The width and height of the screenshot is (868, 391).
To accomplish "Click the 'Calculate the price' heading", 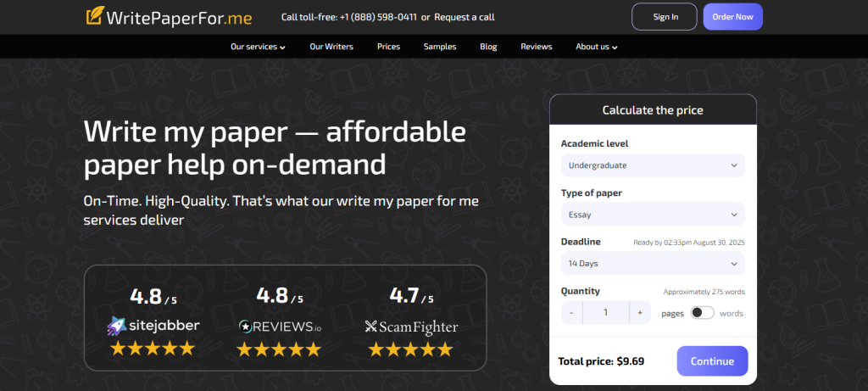I will click(653, 110).
